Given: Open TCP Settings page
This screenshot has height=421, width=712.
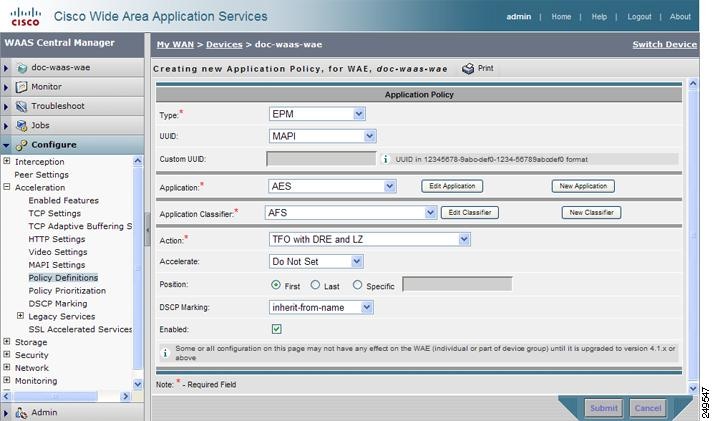Looking at the screenshot, I should point(54,213).
